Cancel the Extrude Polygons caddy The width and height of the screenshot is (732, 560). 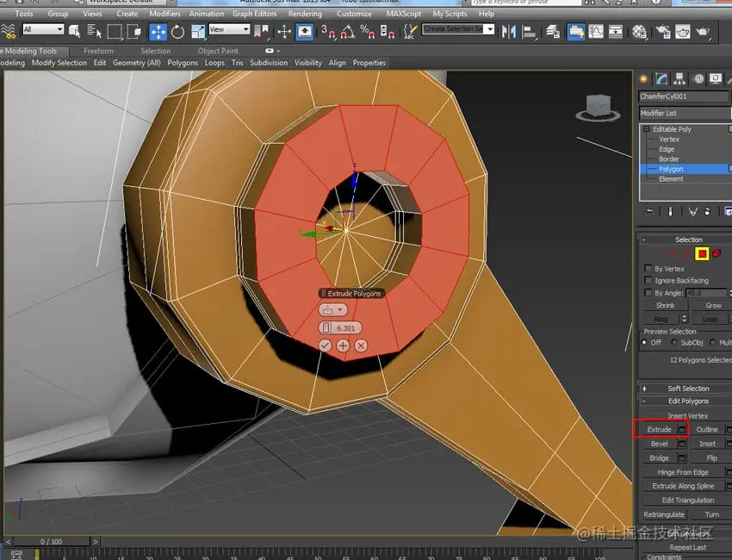361,345
